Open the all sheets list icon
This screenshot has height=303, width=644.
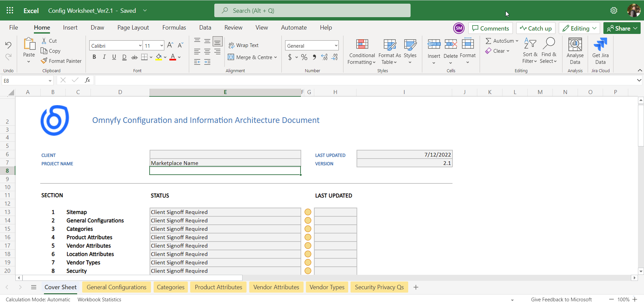coord(34,287)
